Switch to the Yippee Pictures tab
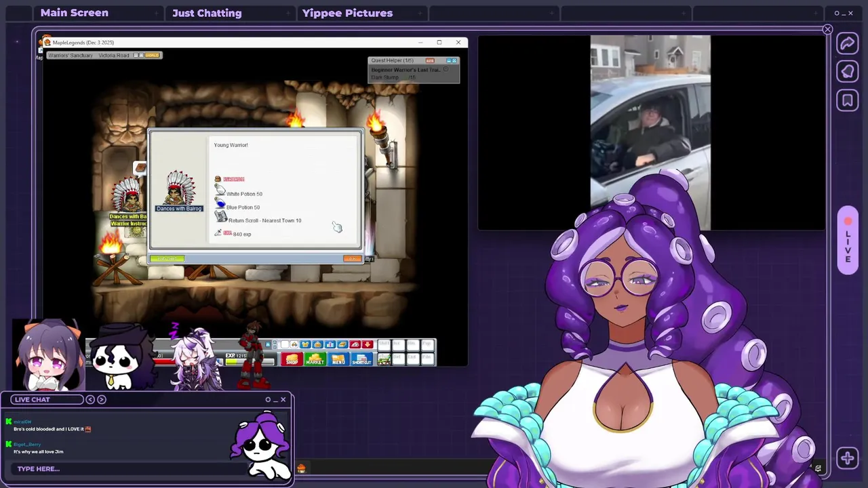Screen dimensions: 868x488 [x=347, y=13]
